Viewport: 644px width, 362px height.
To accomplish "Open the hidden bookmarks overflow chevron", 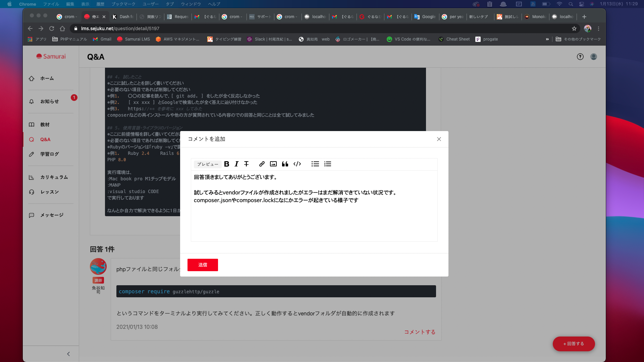I will (x=547, y=39).
